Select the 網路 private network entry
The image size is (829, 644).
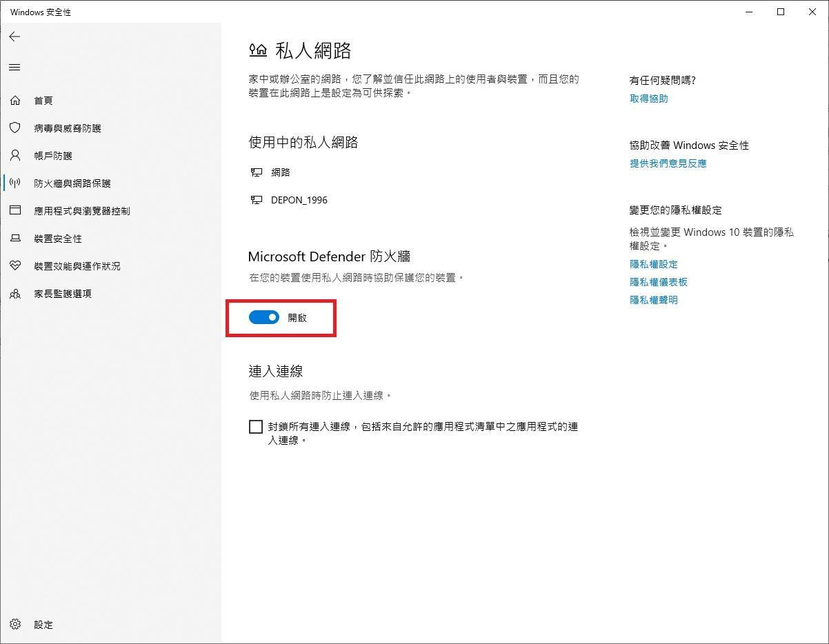point(281,172)
